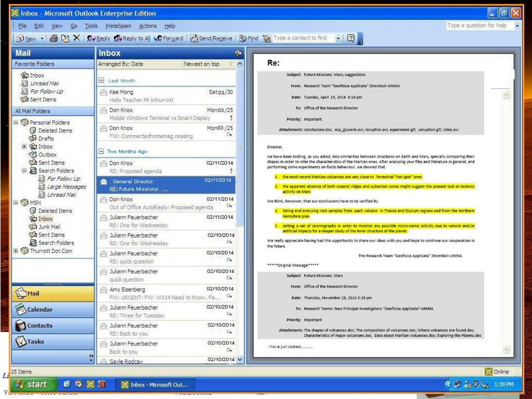Screen dimensions: 532x399
Task: Click flag on Juliann Feuerbacher quick question
Action: point(229,278)
